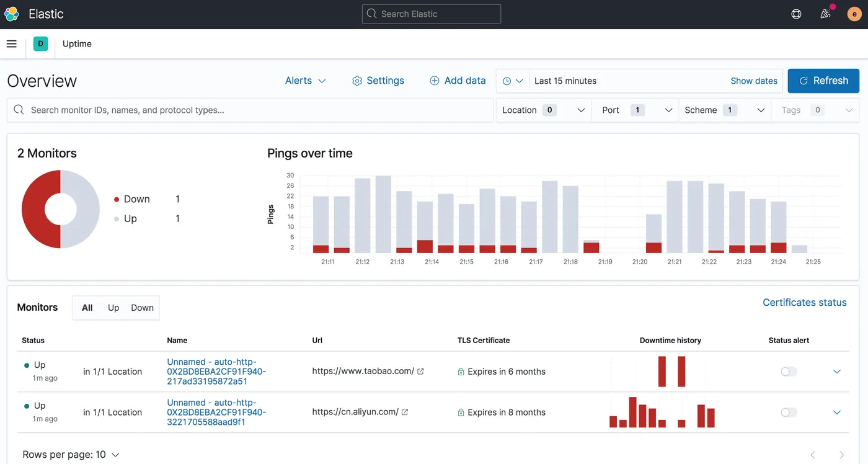
Task: Open the hamburger navigation menu
Action: (11, 44)
